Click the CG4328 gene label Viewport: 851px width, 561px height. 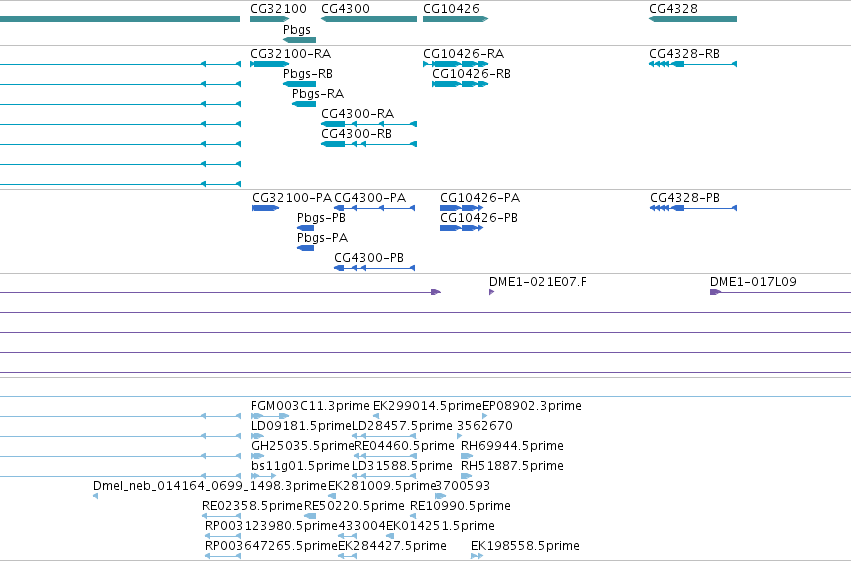tap(674, 9)
